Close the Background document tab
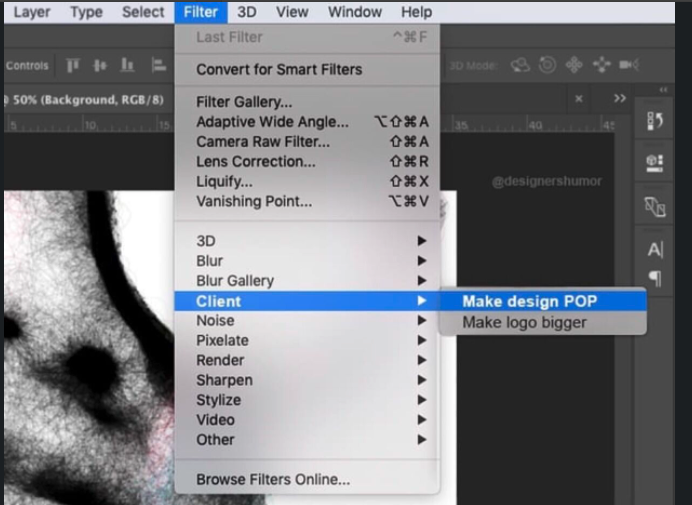 pos(579,99)
